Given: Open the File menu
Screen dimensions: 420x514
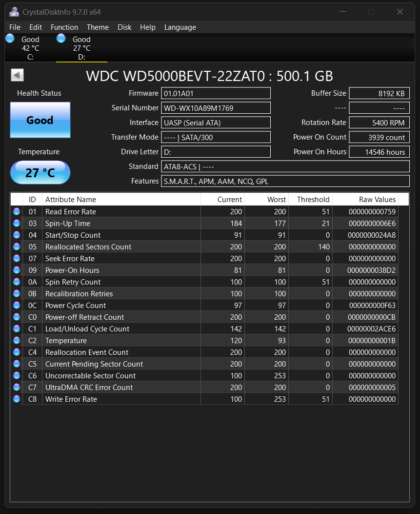Looking at the screenshot, I should click(x=15, y=27).
